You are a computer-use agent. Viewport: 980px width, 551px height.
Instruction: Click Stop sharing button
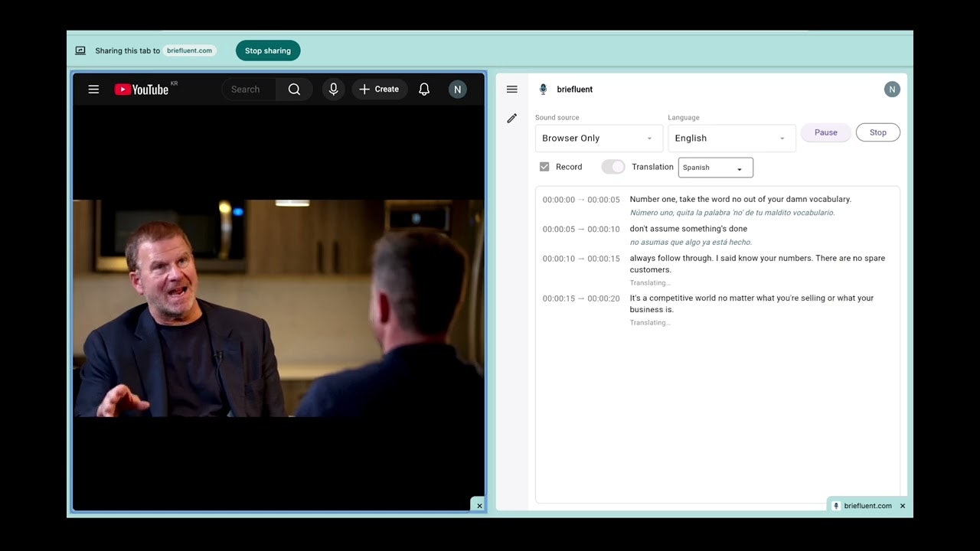pos(268,51)
